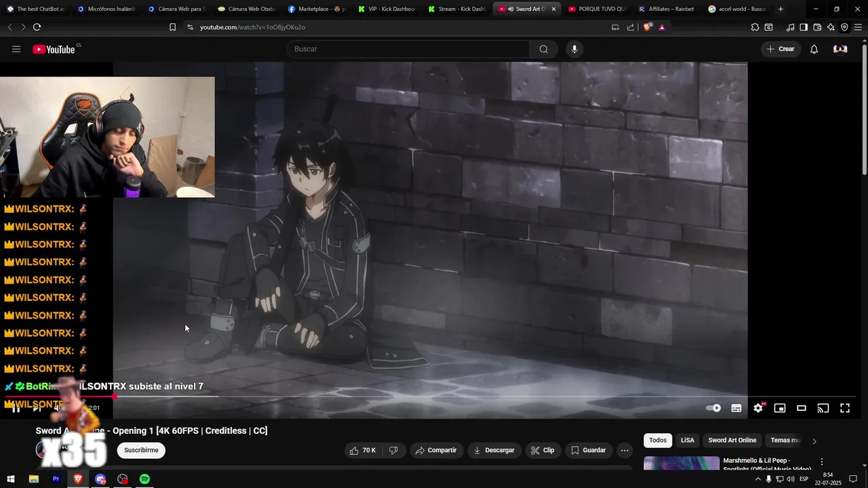The height and width of the screenshot is (488, 868).
Task: Switch to the accel world tab
Action: (x=736, y=9)
